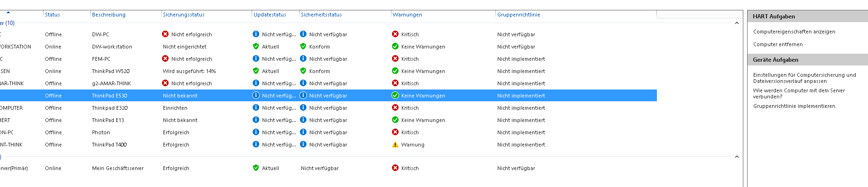Open Wie werden Computer mit dem Server verbunden
The width and height of the screenshot is (868, 187).
799,93
